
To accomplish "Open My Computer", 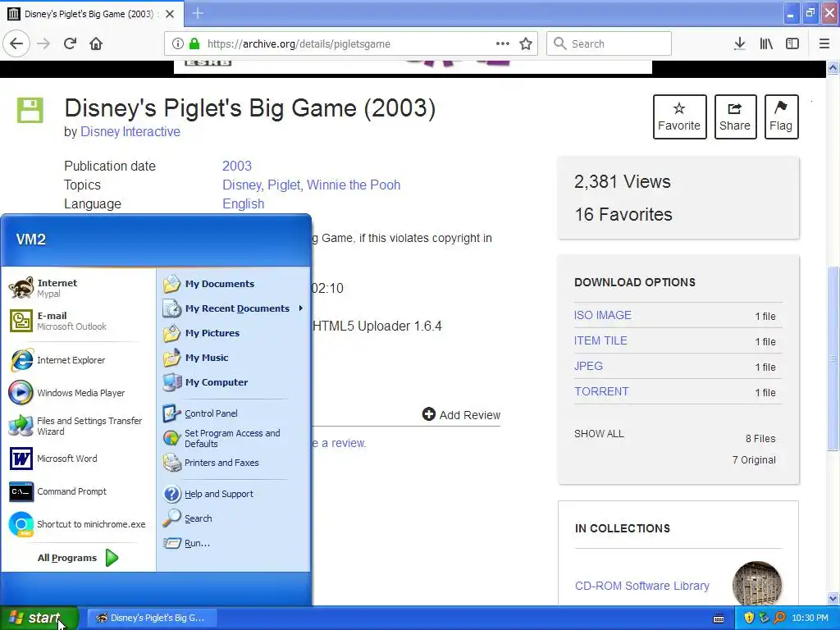I will tap(234, 382).
